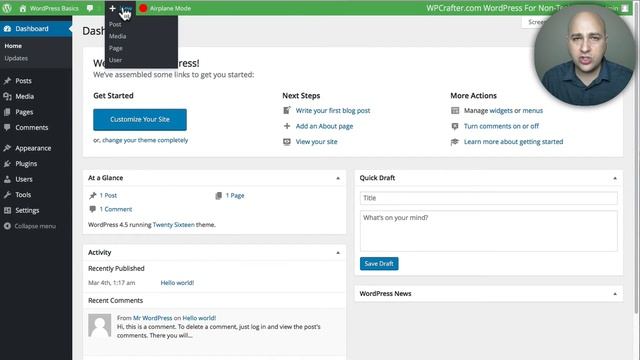
Task: Open the Add an About page link
Action: pyautogui.click(x=324, y=126)
